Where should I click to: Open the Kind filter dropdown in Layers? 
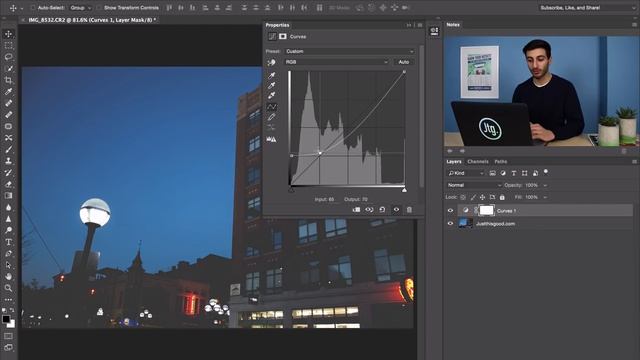click(466, 173)
